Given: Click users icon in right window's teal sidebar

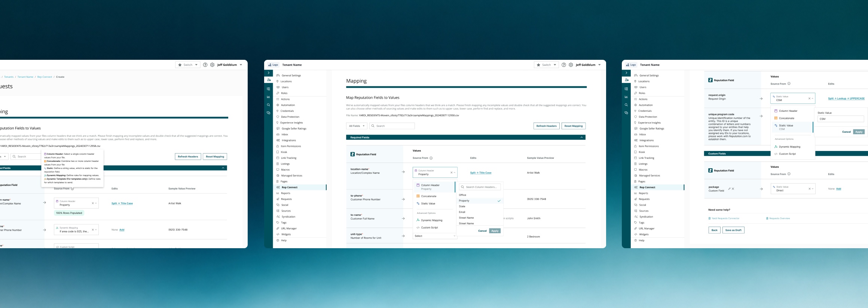Looking at the screenshot, I should point(627,80).
